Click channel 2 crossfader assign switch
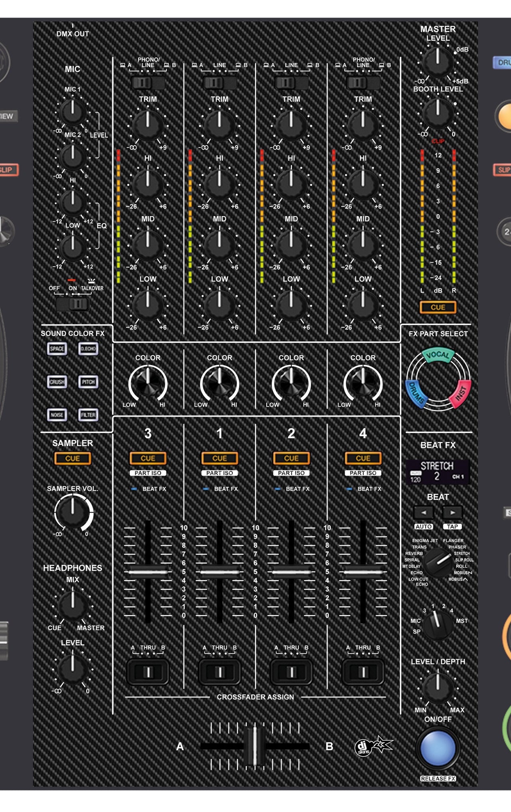The width and height of the screenshot is (511, 812). pos(291,672)
